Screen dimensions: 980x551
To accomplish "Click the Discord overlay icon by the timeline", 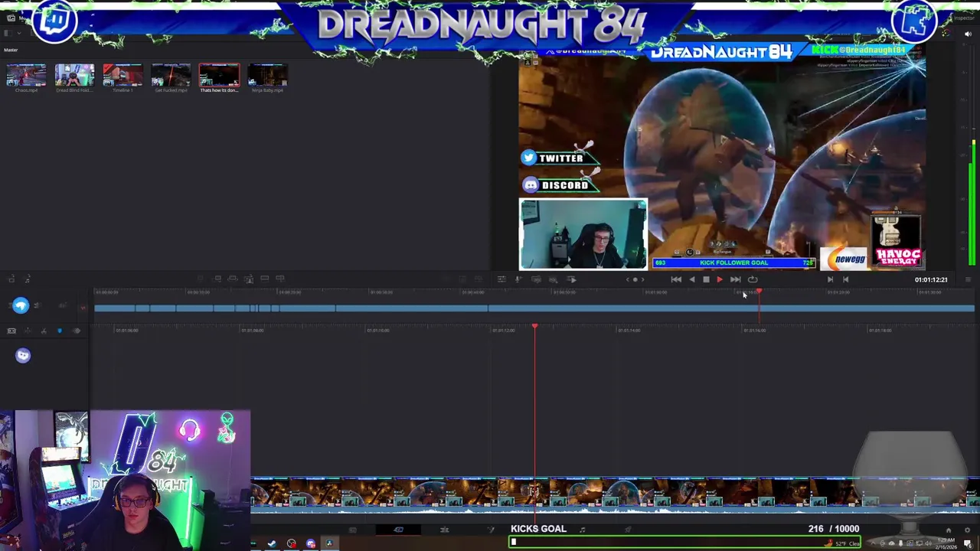I will 23,355.
